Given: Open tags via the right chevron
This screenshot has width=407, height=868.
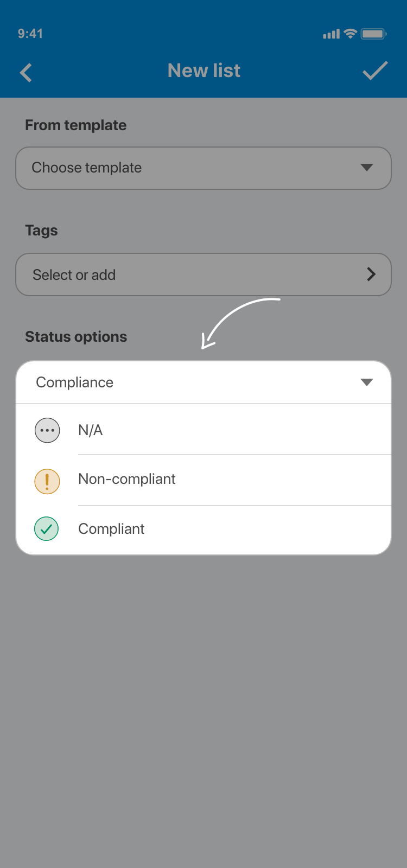Looking at the screenshot, I should (x=371, y=275).
